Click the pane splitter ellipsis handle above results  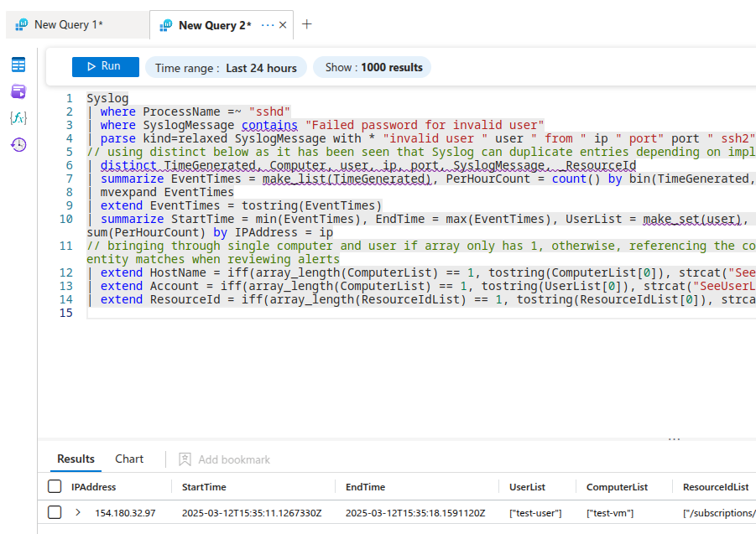674,439
